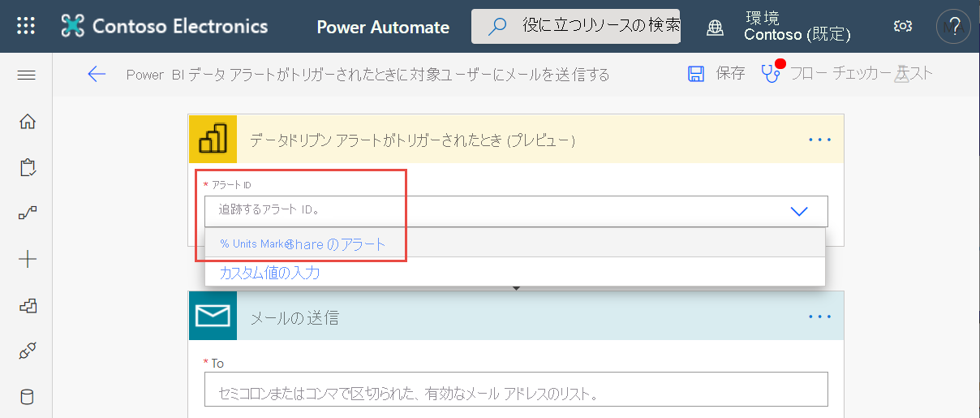The image size is (980, 418).
Task: Click the アラート ID dropdown field
Action: pyautogui.click(x=516, y=211)
